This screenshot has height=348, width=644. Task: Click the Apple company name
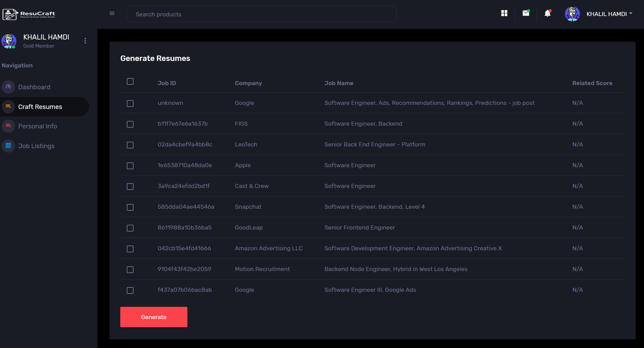tap(243, 165)
